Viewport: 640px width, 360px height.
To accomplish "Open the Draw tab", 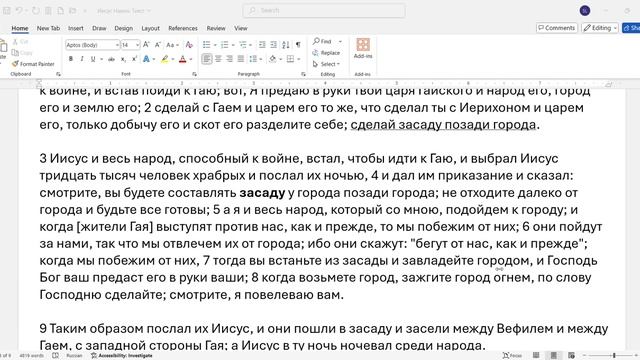I will [x=99, y=28].
